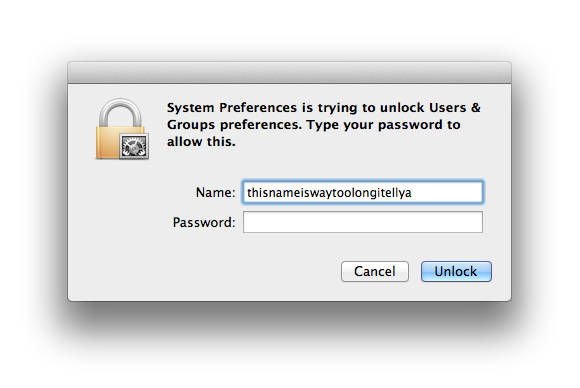Click blank dialog area below Password field
Image resolution: width=580 pixels, height=388 pixels.
coord(362,247)
